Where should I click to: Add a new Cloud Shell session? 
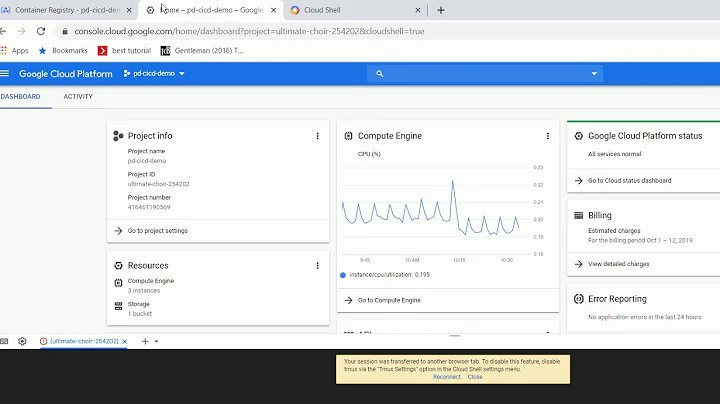tap(145, 341)
